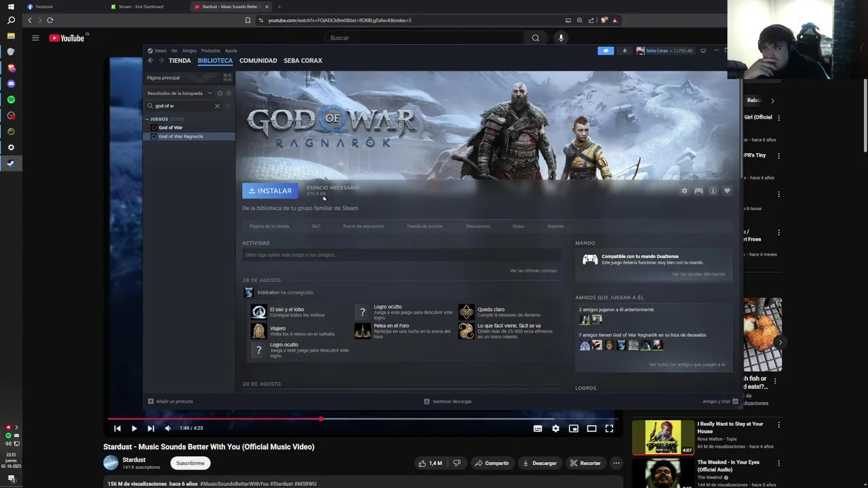Open Amigos y chat in Steam
This screenshot has width=868, height=488.
720,401
